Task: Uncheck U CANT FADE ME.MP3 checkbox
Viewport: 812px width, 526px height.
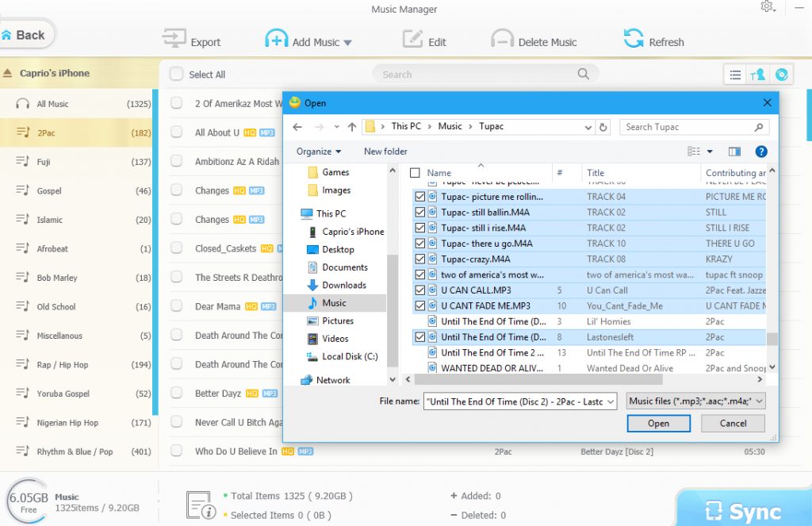Action: pos(420,305)
